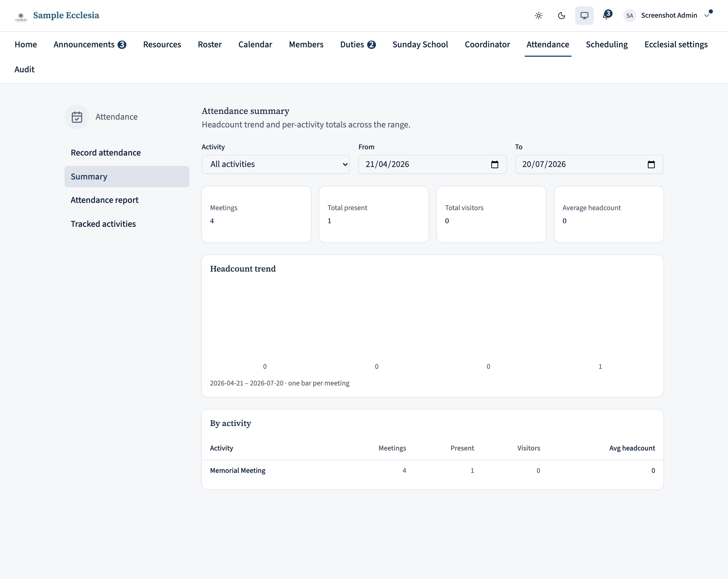Open Tracked activities in sidebar

click(x=127, y=224)
